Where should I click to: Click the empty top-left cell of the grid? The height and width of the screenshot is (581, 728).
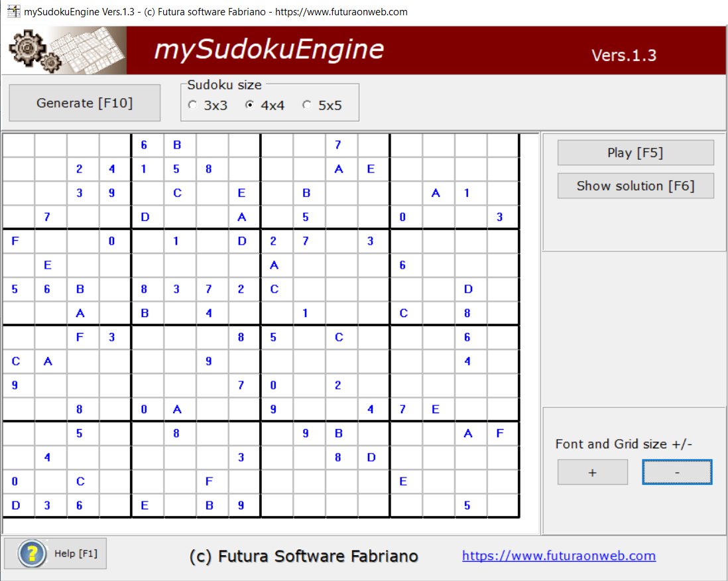[x=18, y=145]
